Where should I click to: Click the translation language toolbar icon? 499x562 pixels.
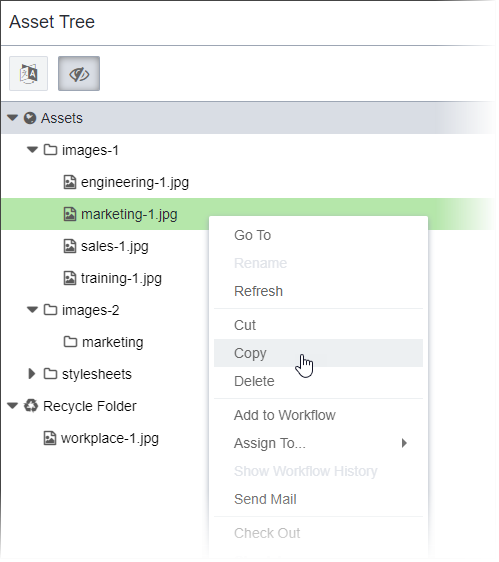(28, 74)
